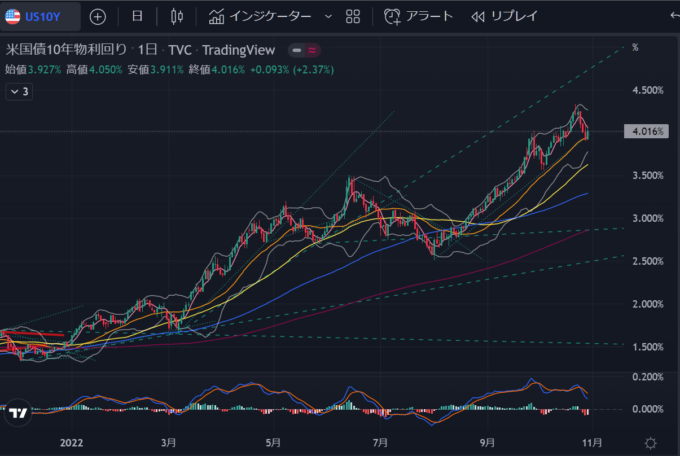The image size is (680, 456).
Task: Click the 米国債10年物利回り chart title
Action: [x=65, y=50]
